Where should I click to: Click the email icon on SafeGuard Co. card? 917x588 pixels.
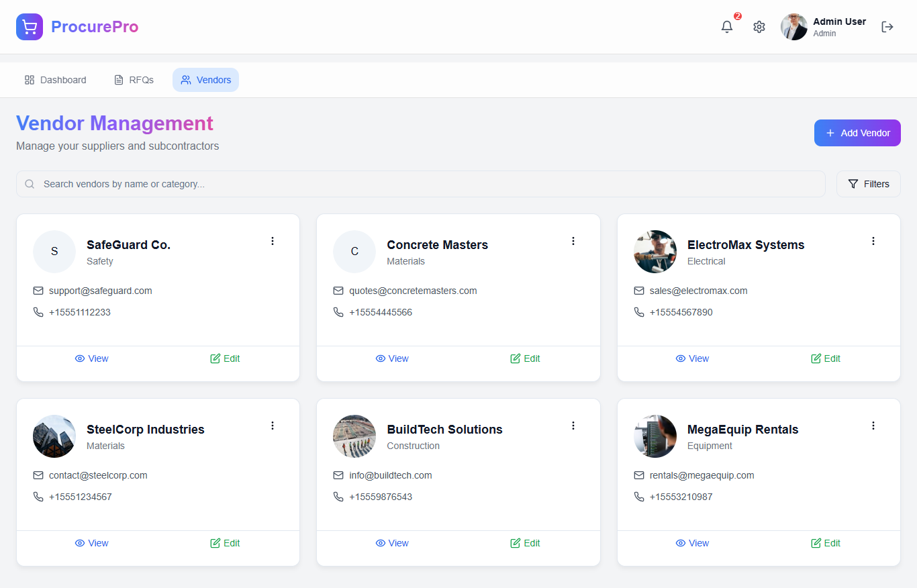click(38, 291)
